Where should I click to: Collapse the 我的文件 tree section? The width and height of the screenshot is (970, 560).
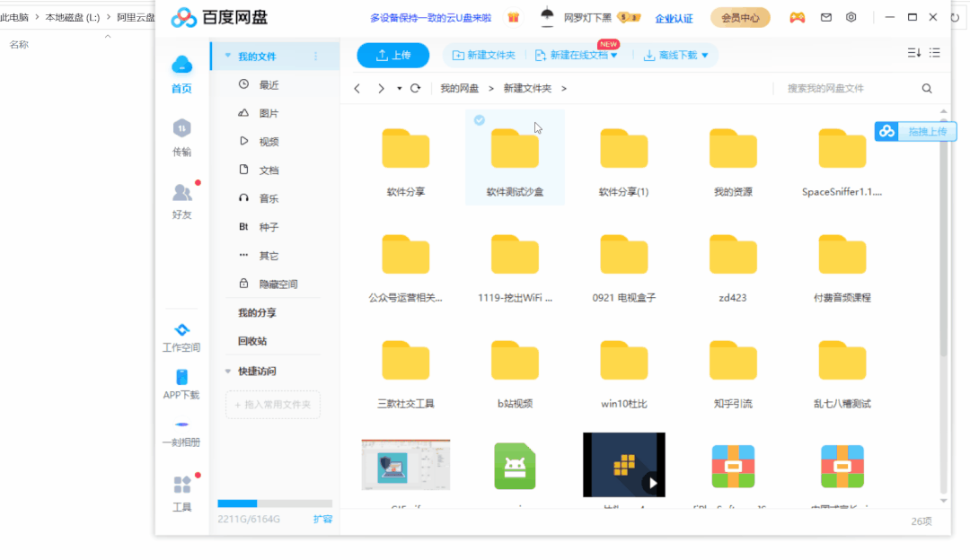click(x=228, y=57)
